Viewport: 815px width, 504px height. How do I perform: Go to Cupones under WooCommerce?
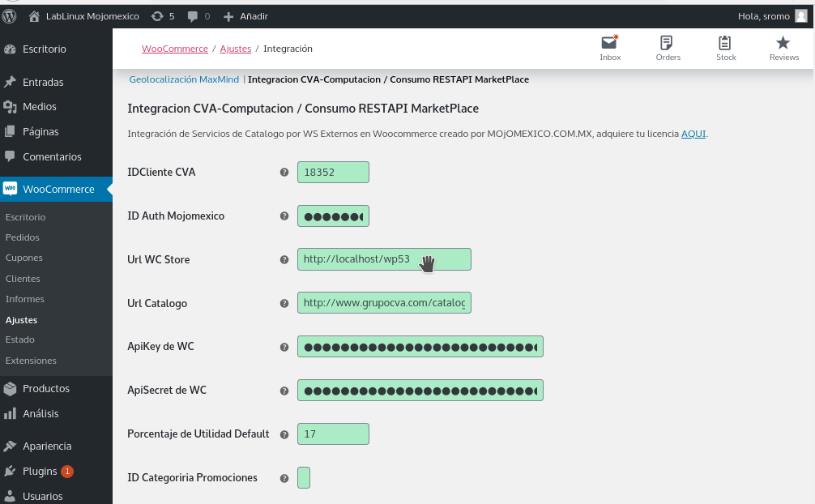click(24, 258)
